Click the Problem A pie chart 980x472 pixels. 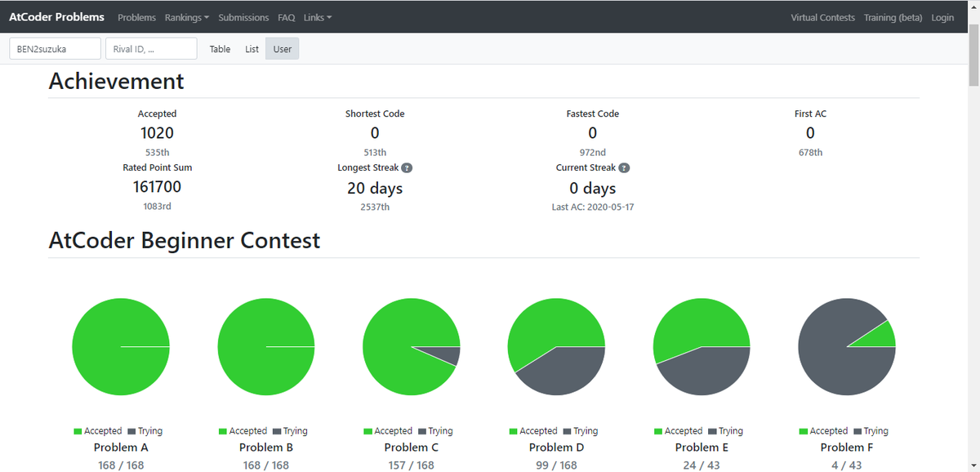tap(121, 347)
